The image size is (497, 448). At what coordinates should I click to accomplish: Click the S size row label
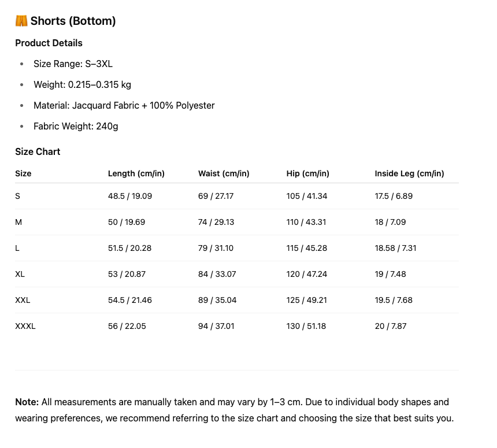pos(18,196)
